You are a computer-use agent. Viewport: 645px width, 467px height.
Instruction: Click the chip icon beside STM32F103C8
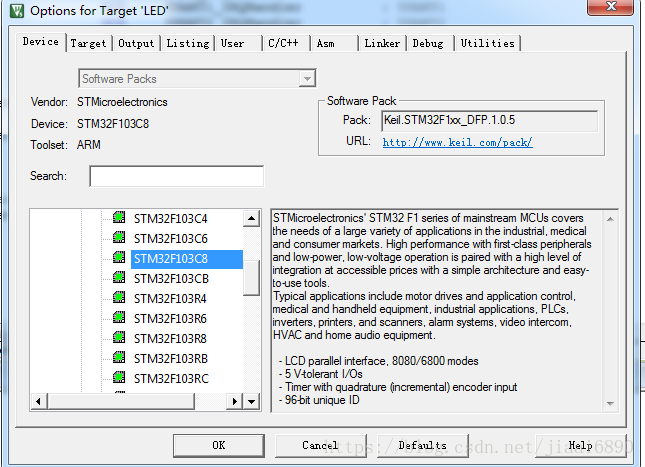pos(119,258)
